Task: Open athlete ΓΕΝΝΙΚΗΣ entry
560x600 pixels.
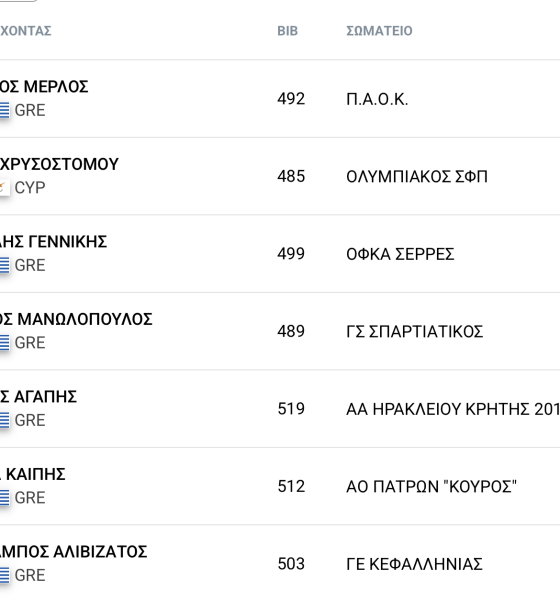Action: (53, 242)
